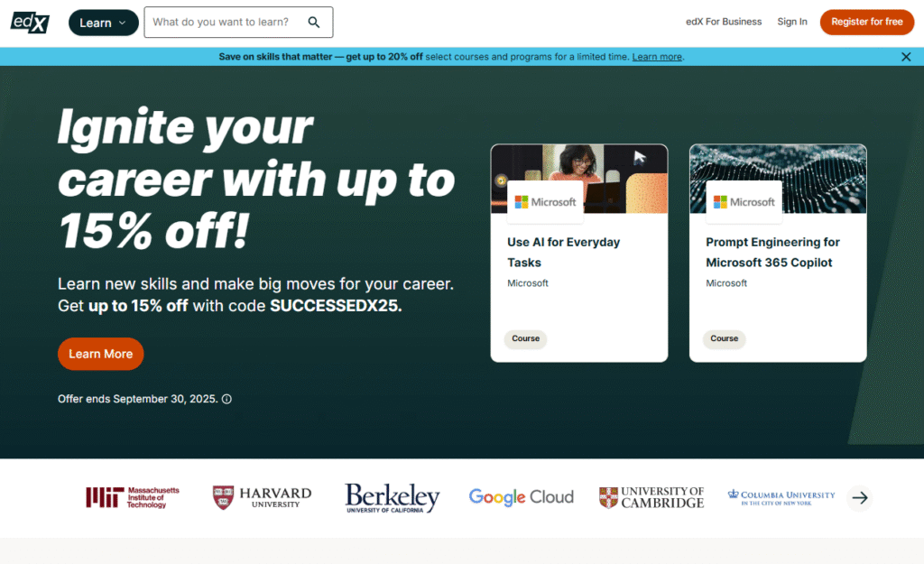924x564 pixels.
Task: Open Prompt Engineering for Microsoft 365 Copilot card
Action: [x=778, y=253]
